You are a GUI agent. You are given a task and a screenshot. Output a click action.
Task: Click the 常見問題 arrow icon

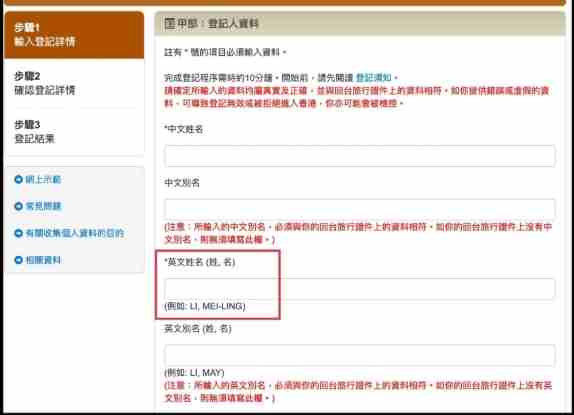pyautogui.click(x=18, y=206)
